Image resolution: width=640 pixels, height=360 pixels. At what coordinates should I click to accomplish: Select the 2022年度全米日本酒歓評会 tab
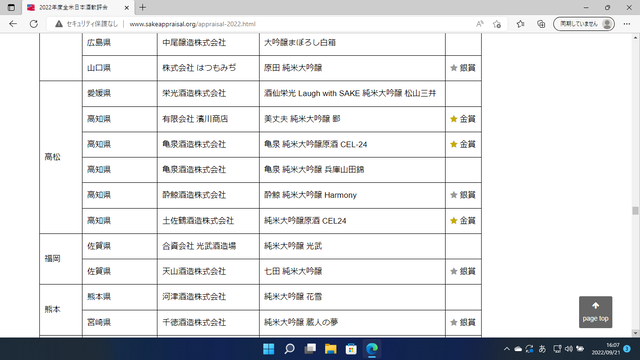[78, 7]
